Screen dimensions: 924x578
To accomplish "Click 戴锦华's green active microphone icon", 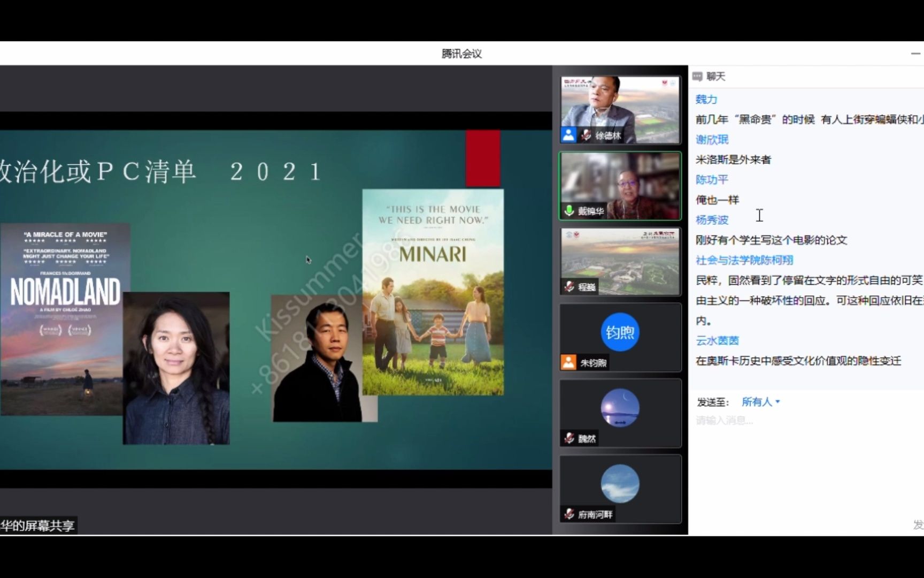I will pyautogui.click(x=569, y=211).
